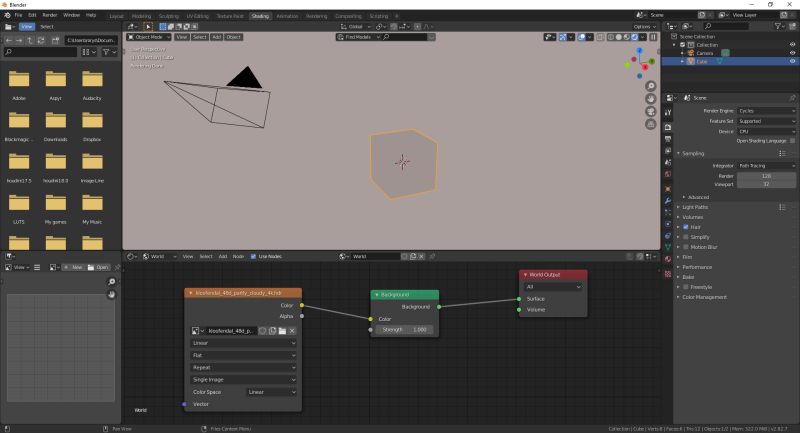This screenshot has height=433, width=800.
Task: Open the Output properties tab icon
Action: point(668,139)
